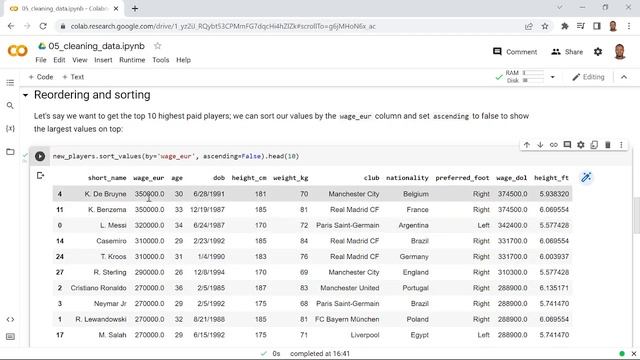Move cell up arrow
The height and width of the screenshot is (360, 640).
click(527, 145)
